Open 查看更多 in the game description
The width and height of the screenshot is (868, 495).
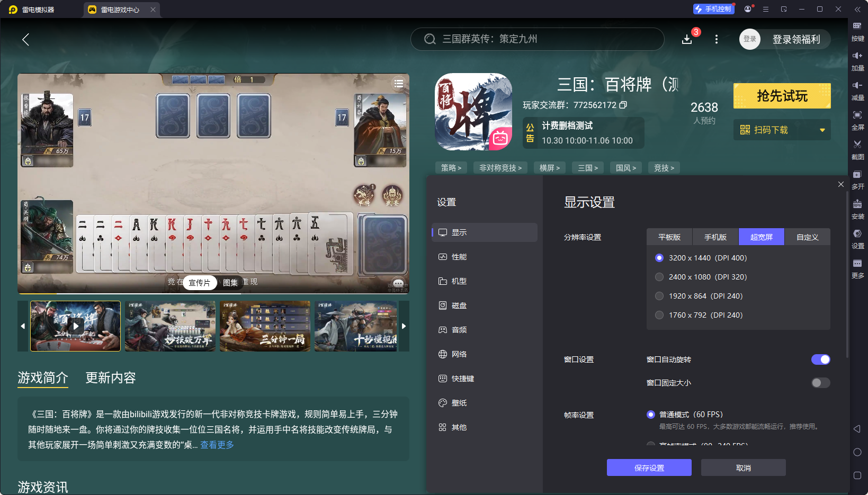coord(217,445)
